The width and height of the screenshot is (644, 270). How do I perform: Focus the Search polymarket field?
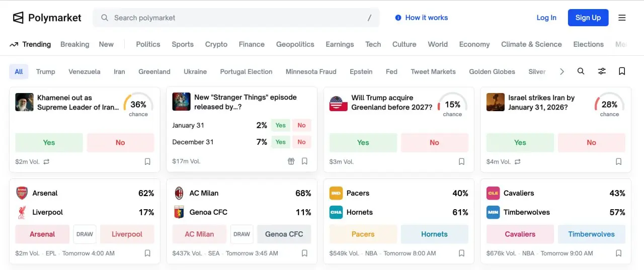point(236,18)
